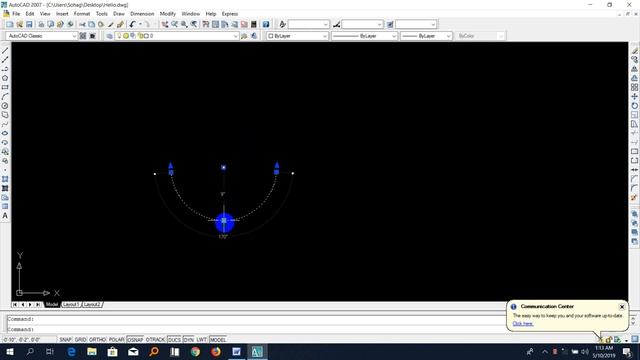Select the Rectangle draw tool
Viewport: 640px width, 360px height.
[x=5, y=87]
